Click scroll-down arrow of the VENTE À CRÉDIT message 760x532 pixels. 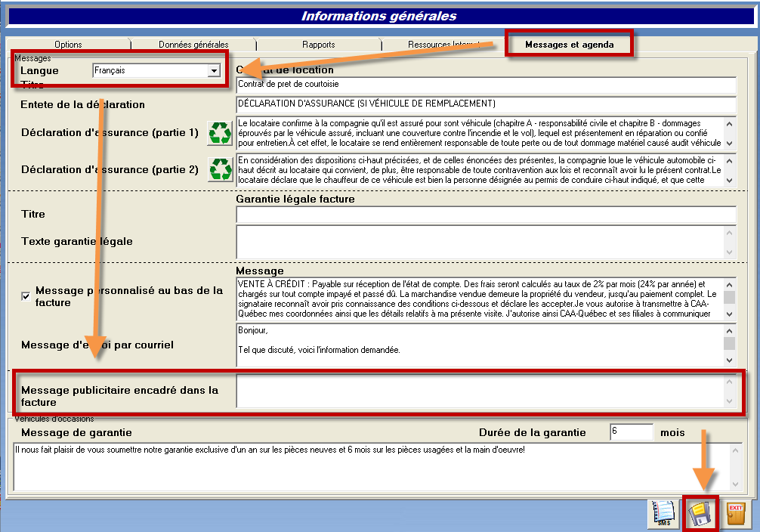point(730,314)
